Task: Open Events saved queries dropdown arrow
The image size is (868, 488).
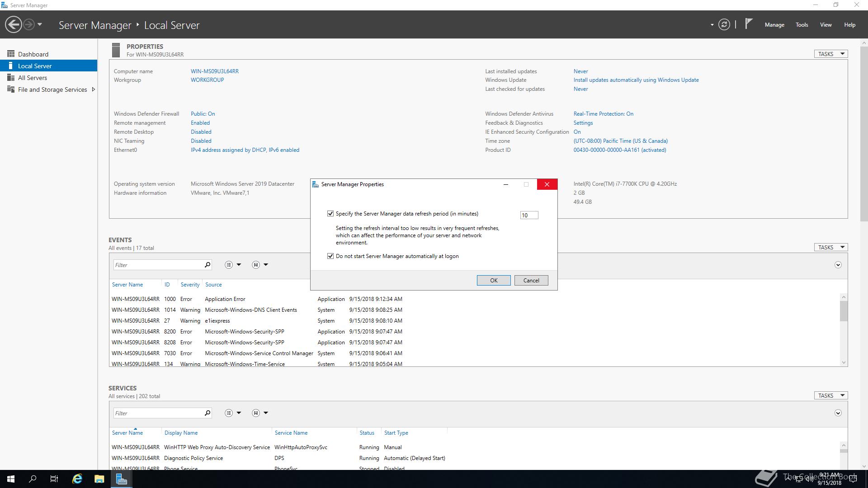Action: tap(266, 265)
